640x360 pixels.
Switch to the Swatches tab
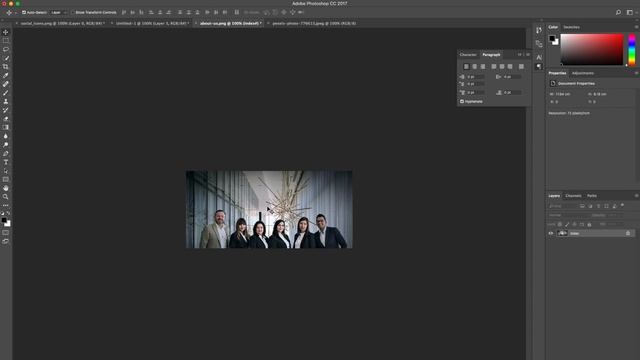pyautogui.click(x=571, y=27)
